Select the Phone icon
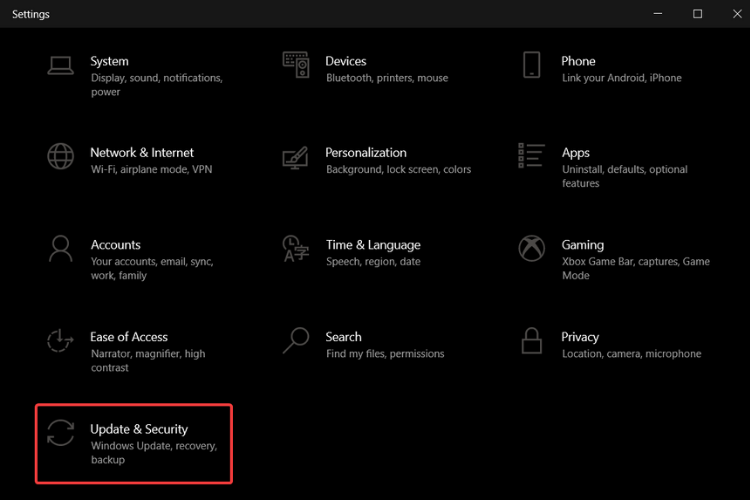 click(x=531, y=65)
